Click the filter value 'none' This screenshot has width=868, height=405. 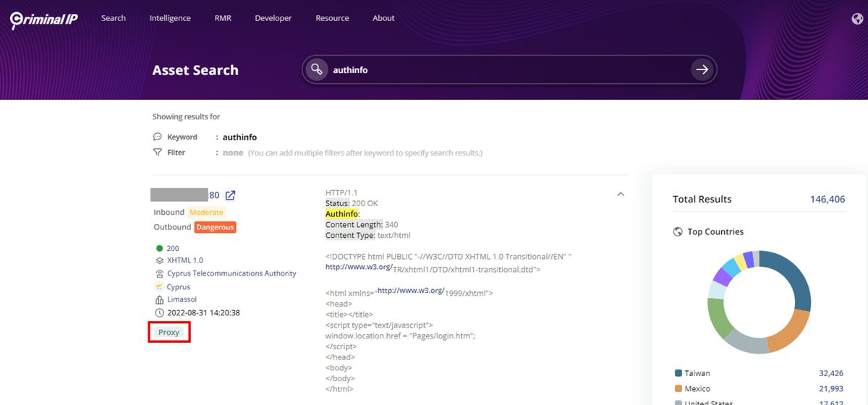click(x=233, y=153)
